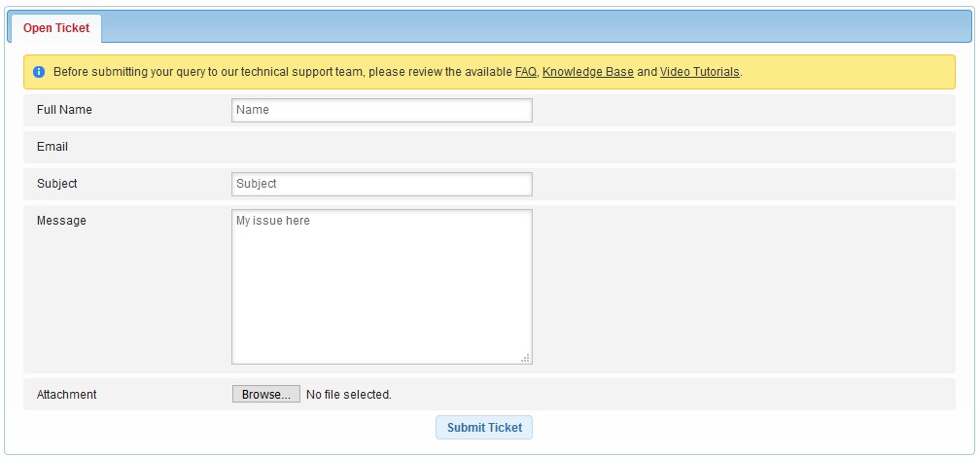Viewport: 980px width, 457px height.
Task: Click the Message box resize handle
Action: pos(526,358)
